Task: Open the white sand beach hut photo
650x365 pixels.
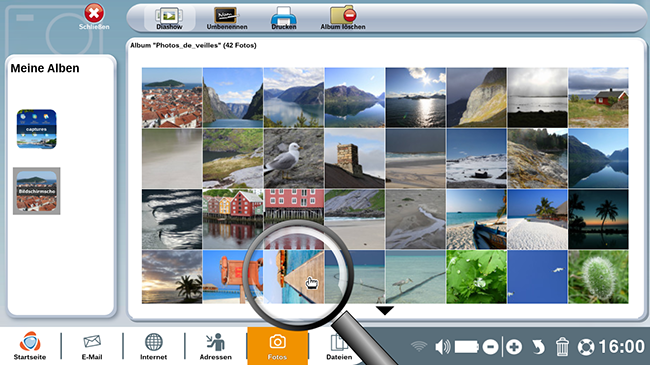Action: click(x=537, y=219)
